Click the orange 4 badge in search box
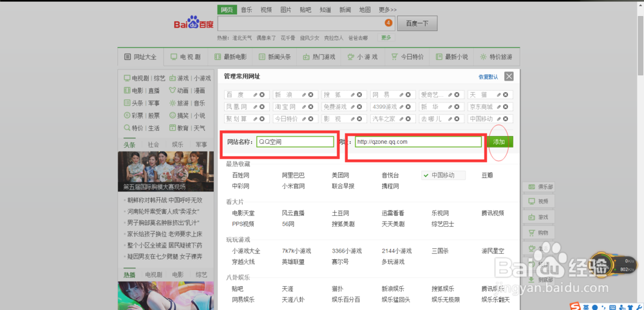644x310 pixels. (x=388, y=23)
